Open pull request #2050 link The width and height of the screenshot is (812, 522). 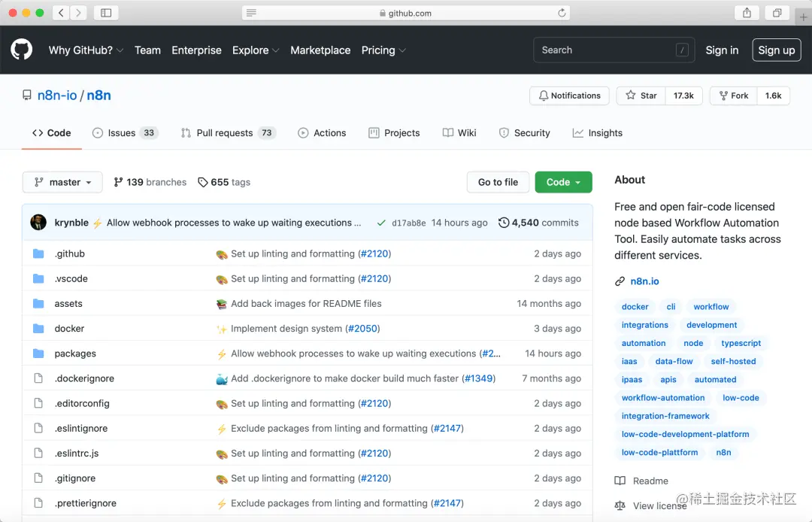(362, 329)
